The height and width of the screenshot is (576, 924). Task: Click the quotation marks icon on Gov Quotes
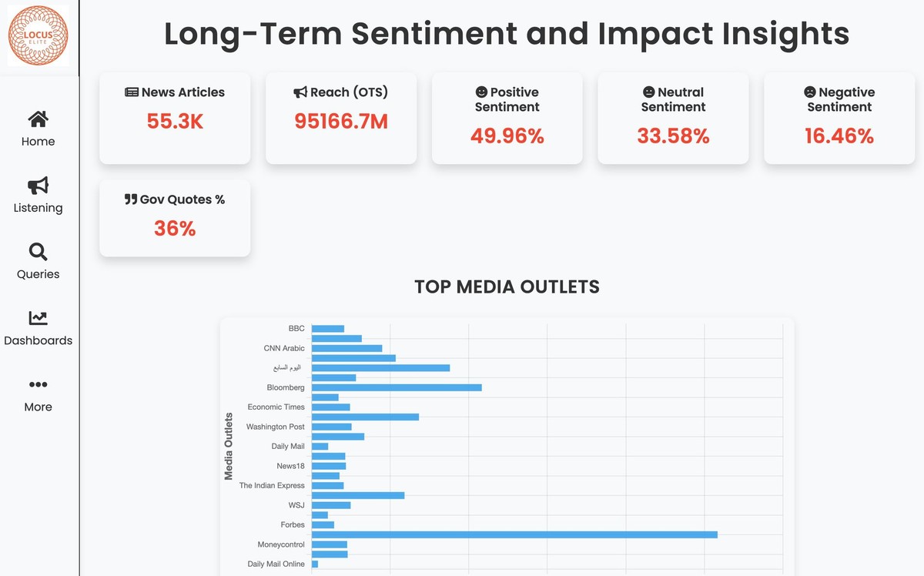(x=132, y=199)
